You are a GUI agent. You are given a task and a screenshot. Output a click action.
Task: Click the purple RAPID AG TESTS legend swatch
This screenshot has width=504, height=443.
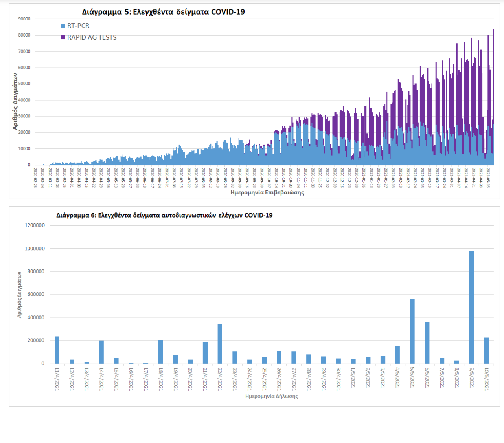click(x=63, y=38)
